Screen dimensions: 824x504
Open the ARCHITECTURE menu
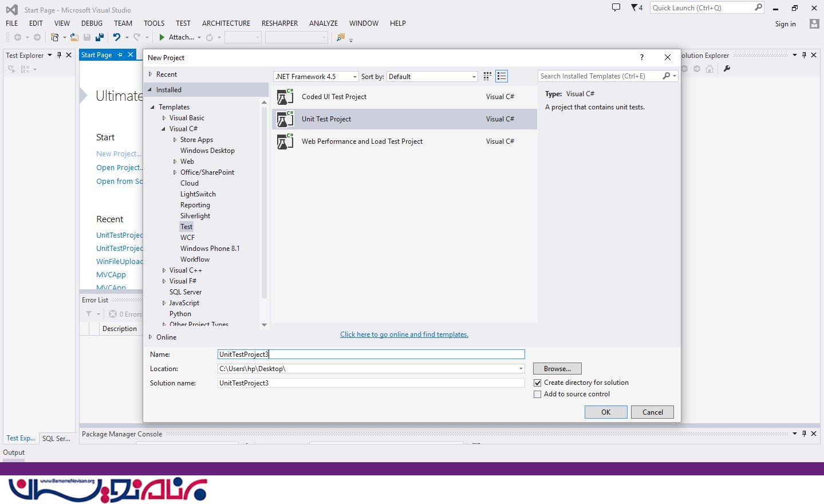tap(226, 23)
